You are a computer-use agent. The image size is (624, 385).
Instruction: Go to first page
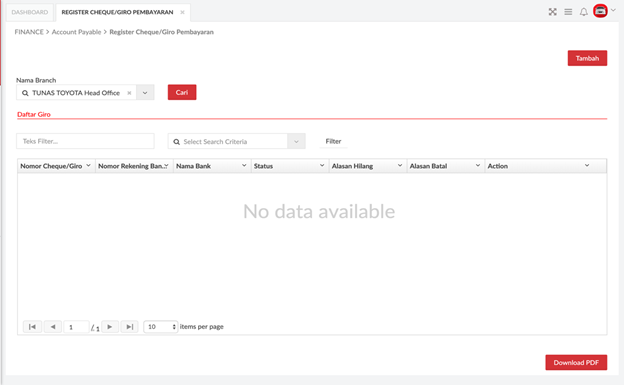coord(32,327)
